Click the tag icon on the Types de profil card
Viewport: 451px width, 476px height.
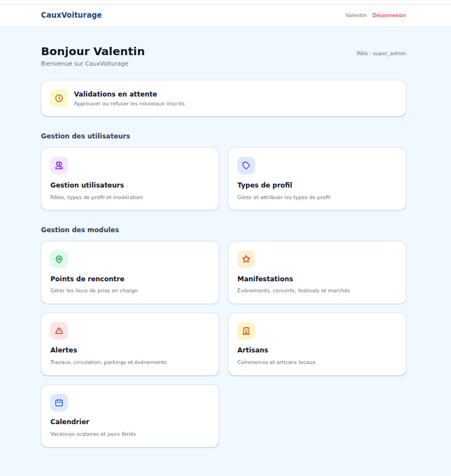point(246,165)
